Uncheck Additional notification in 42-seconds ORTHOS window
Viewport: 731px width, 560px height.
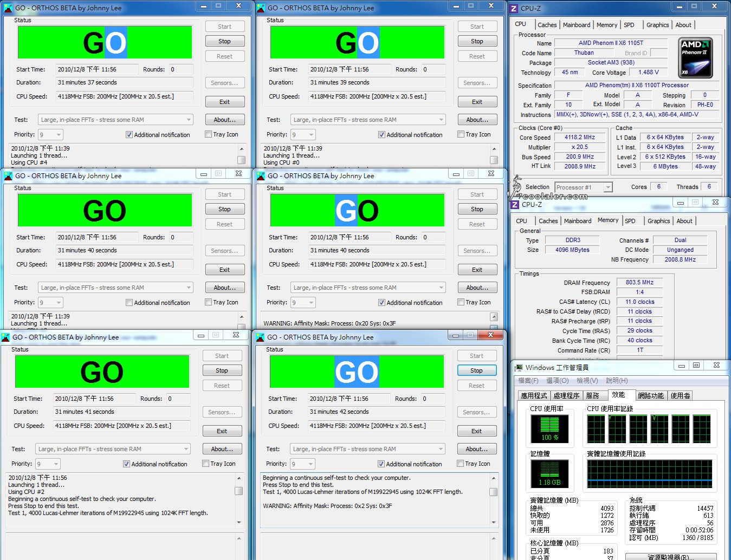coord(381,464)
